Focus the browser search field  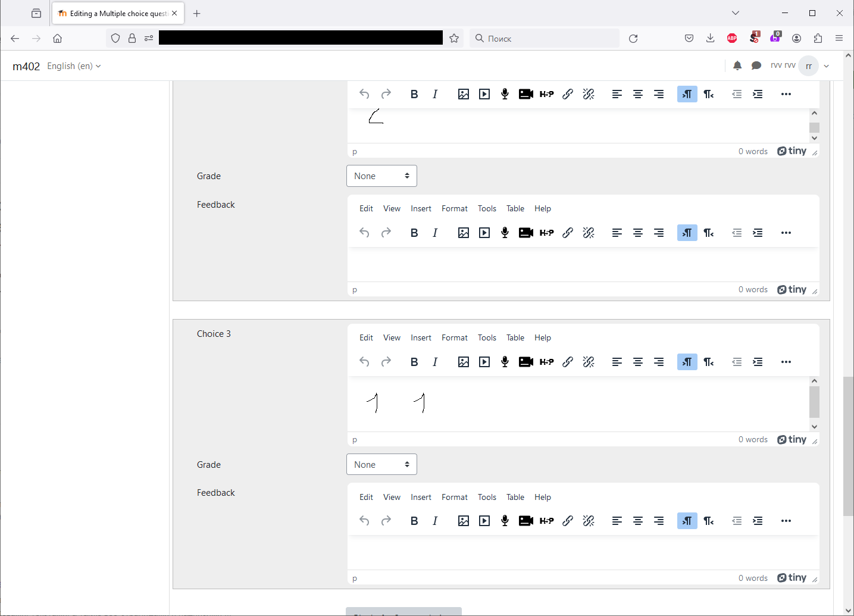(545, 38)
